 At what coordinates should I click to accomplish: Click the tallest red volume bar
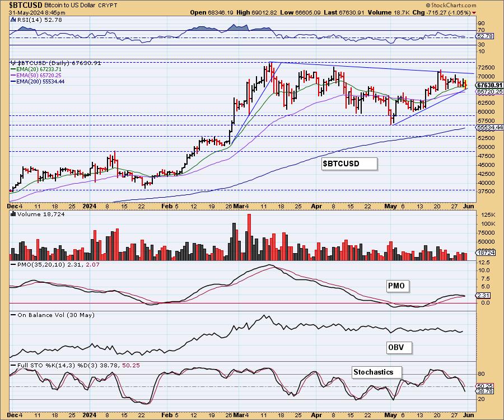(x=249, y=237)
